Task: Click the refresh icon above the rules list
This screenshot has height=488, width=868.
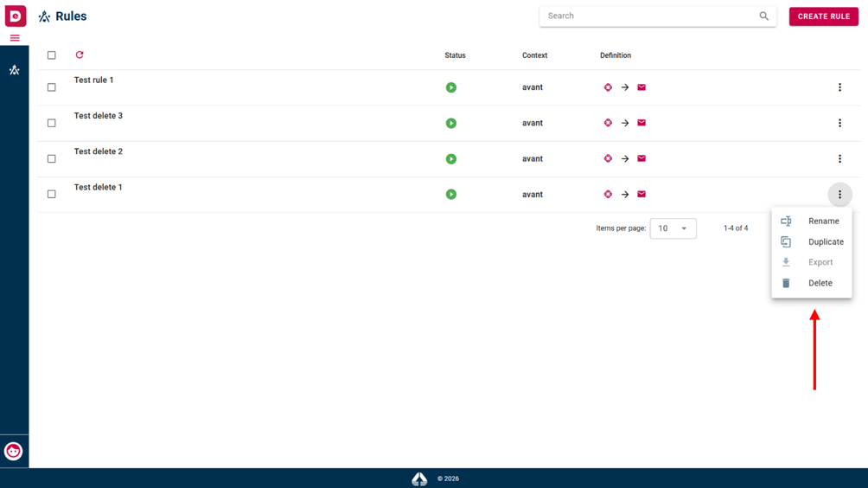Action: 80,55
